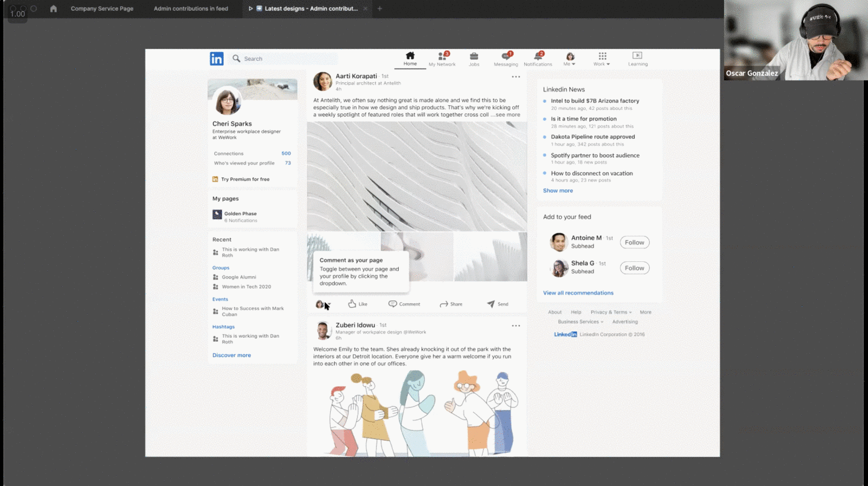The height and width of the screenshot is (486, 868).
Task: Open My Network nav icon
Action: [442, 59]
